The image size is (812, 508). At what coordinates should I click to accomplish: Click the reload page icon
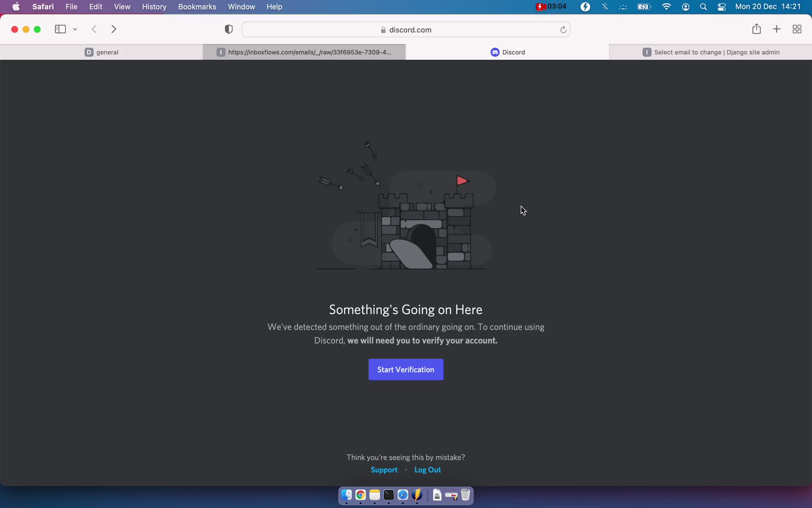click(562, 29)
